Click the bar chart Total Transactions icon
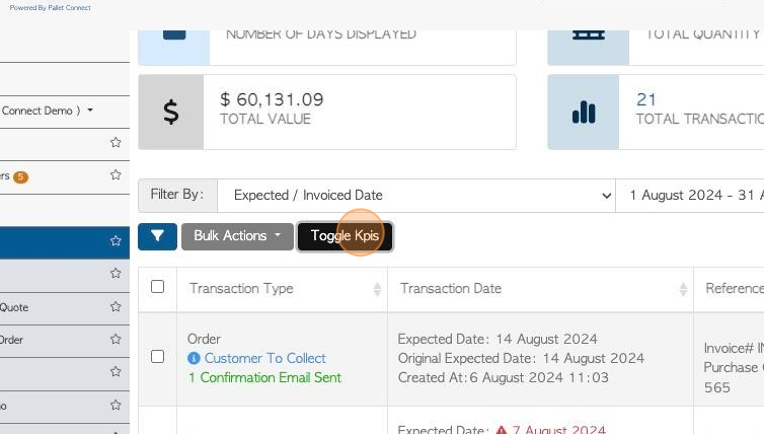Viewport: 764px width, 434px height. pos(583,112)
